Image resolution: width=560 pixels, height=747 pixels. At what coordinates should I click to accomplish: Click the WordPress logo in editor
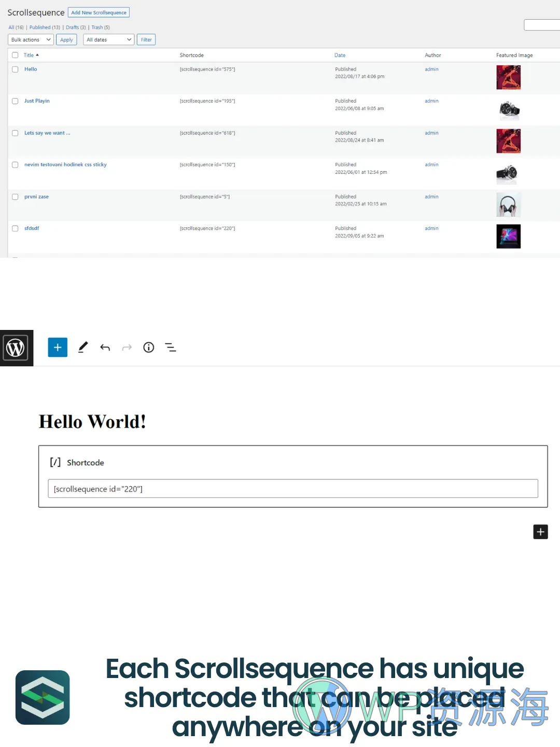click(x=16, y=348)
